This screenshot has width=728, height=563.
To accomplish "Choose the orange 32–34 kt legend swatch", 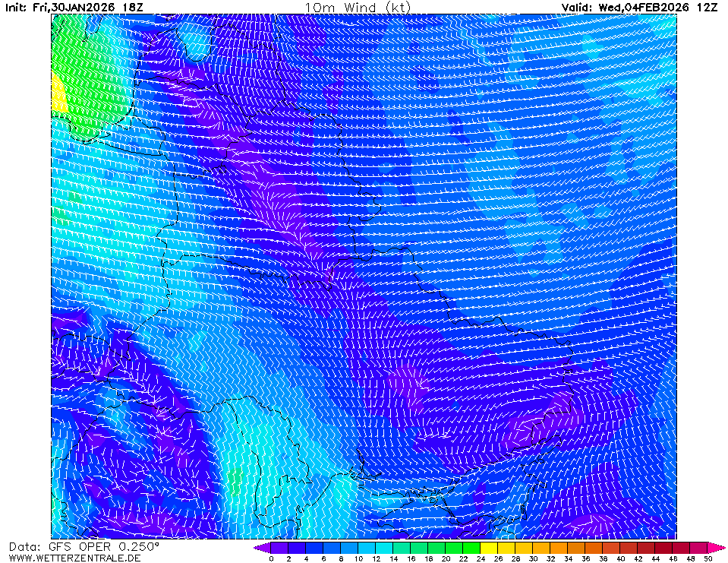I will [x=559, y=547].
